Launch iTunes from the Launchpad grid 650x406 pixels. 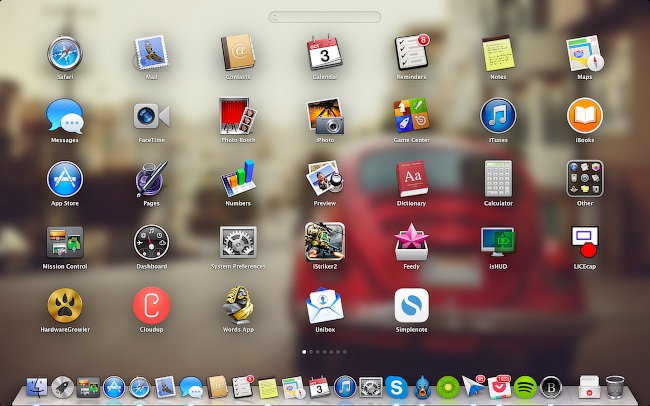[x=498, y=116]
